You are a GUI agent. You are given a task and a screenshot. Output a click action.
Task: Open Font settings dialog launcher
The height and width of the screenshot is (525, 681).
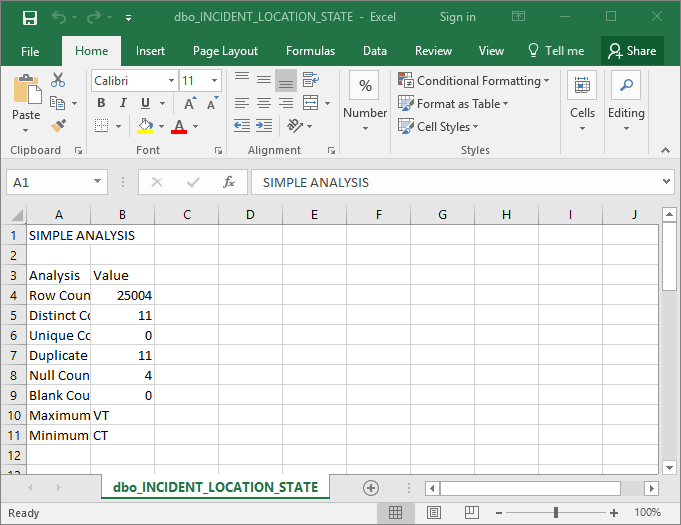pos(218,151)
